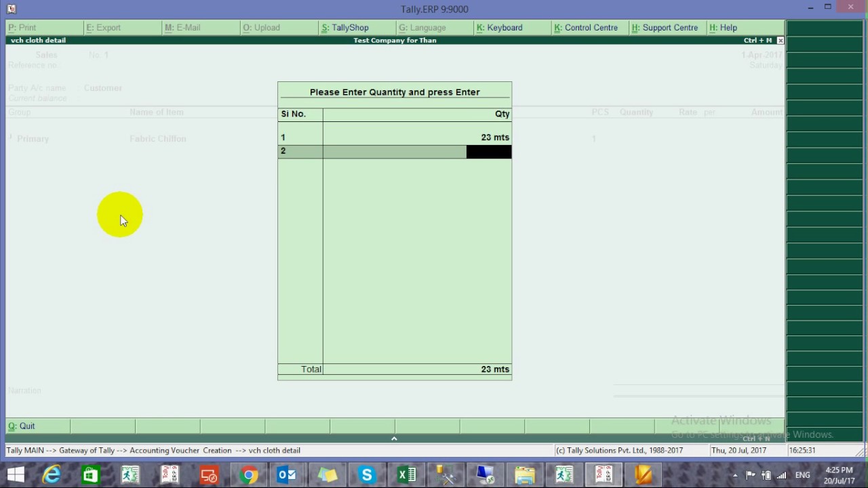Expand the bottom calculator panel arrow
Screen dimensions: 868x488
pos(394,439)
